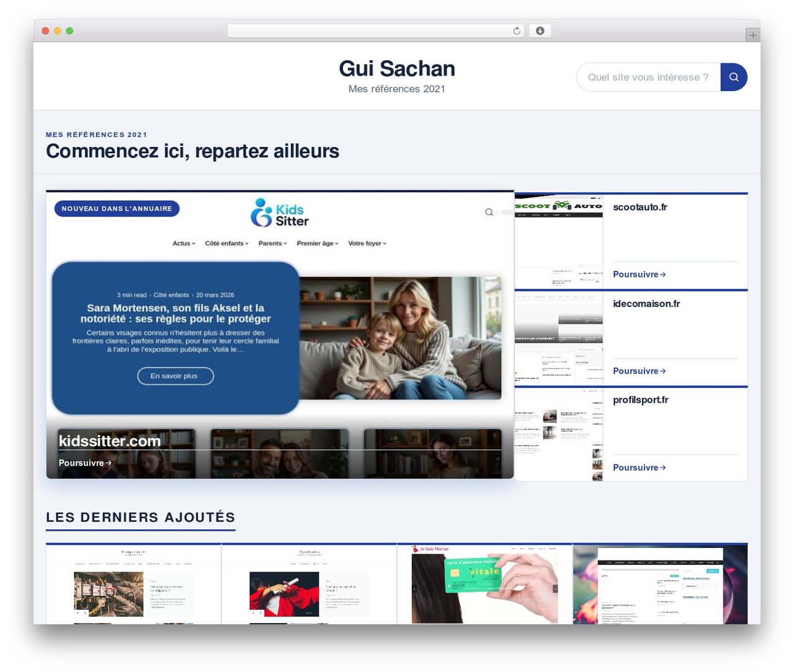
Task: Reload the page with the refresh icon
Action: (x=517, y=31)
